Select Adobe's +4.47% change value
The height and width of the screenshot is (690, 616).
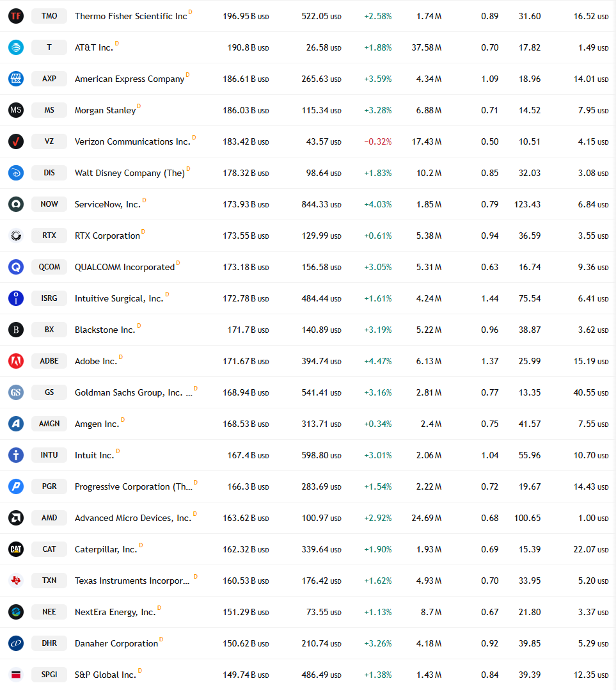378,361
